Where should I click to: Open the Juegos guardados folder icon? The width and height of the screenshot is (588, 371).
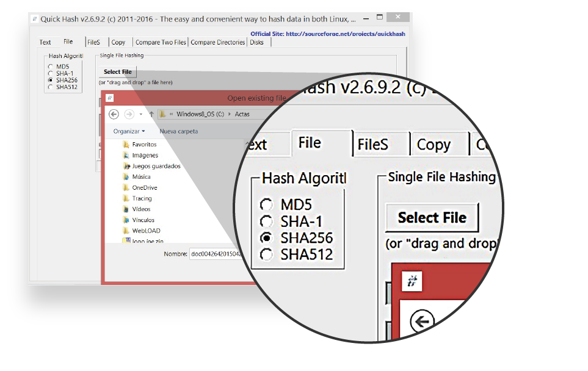click(x=126, y=166)
